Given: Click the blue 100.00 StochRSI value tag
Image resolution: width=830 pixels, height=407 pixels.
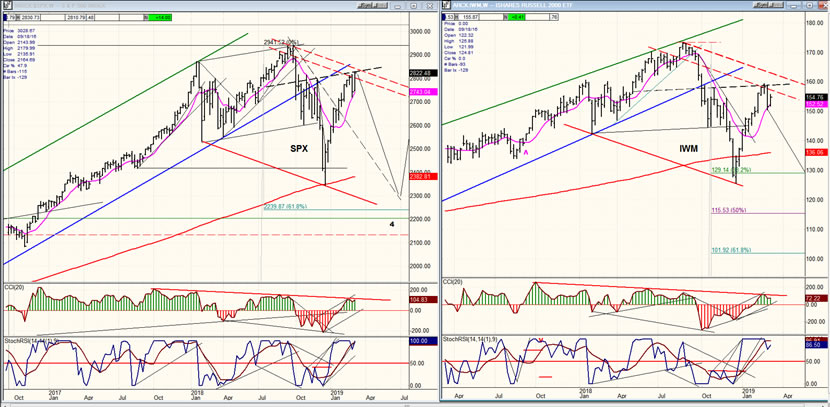Looking at the screenshot, I should (421, 341).
